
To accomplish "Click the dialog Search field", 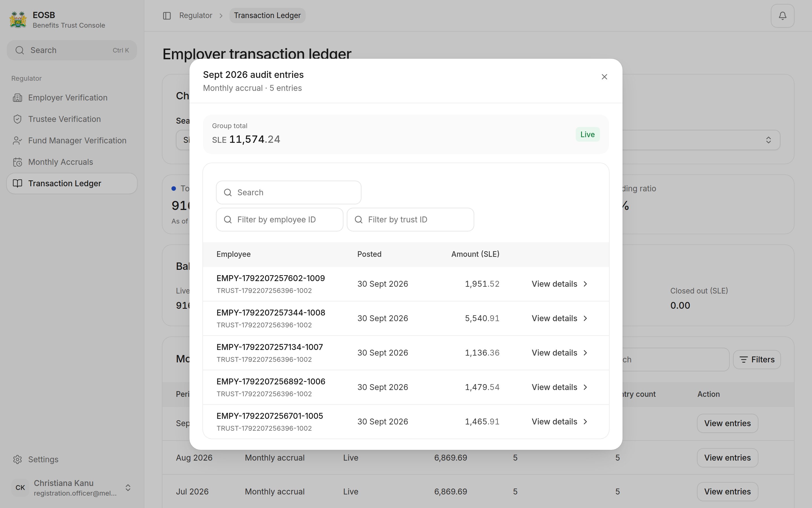I will (x=288, y=192).
